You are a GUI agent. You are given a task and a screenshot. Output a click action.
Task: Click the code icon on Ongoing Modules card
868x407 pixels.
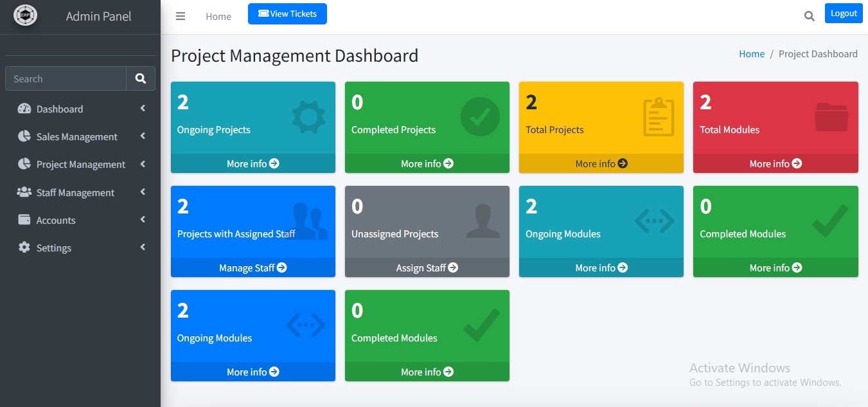click(x=653, y=220)
